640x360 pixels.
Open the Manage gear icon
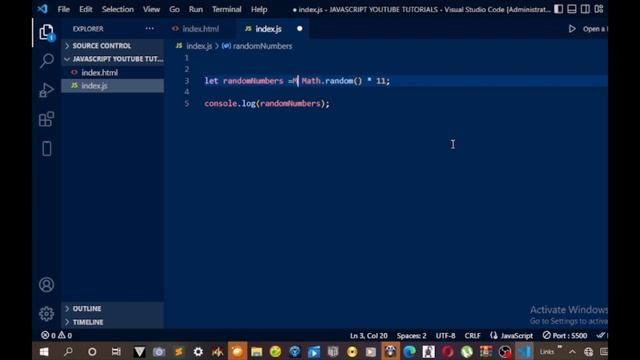47,313
